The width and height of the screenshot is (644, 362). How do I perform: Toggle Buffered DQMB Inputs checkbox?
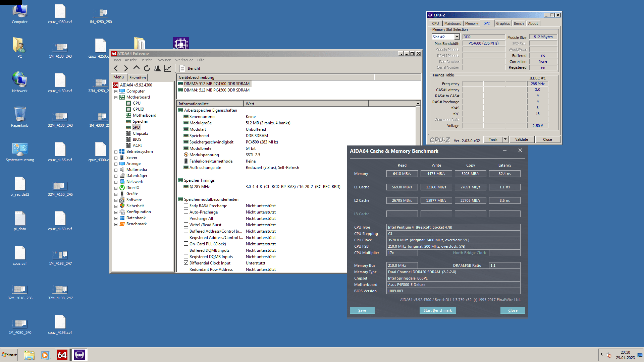[x=186, y=250]
